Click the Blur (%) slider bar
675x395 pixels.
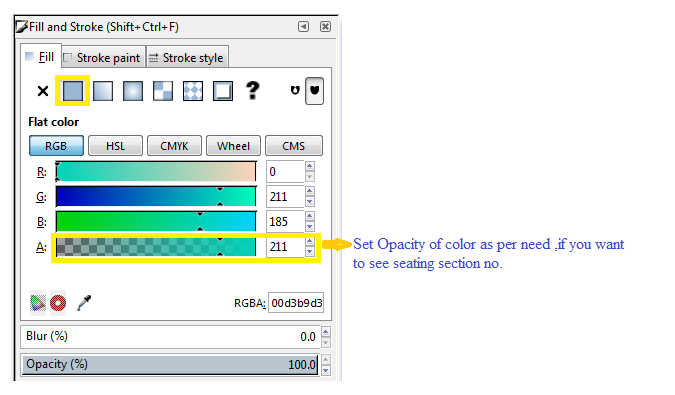click(170, 336)
